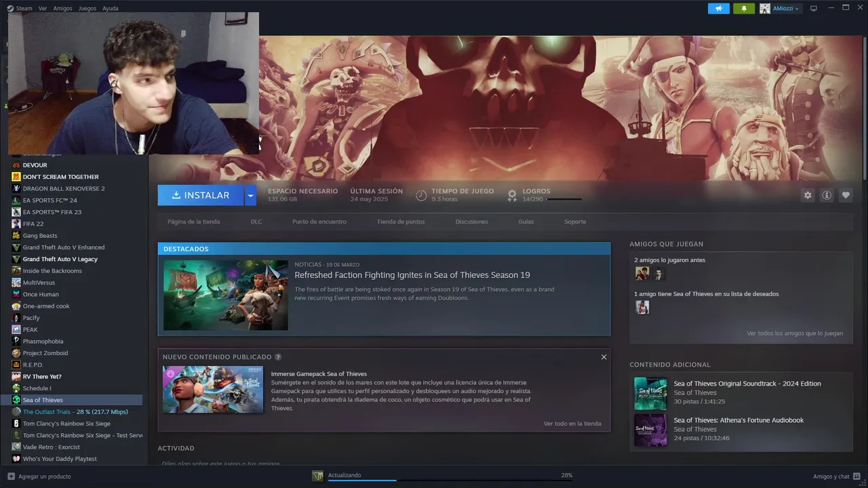Open the announcements megaphone button
868x488 pixels.
718,8
